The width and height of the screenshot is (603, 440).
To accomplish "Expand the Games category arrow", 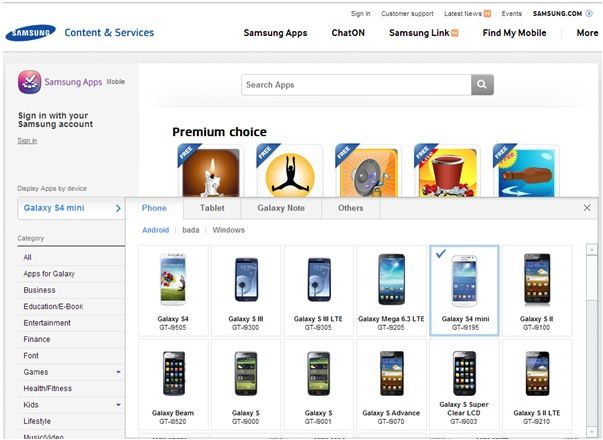I will [118, 372].
